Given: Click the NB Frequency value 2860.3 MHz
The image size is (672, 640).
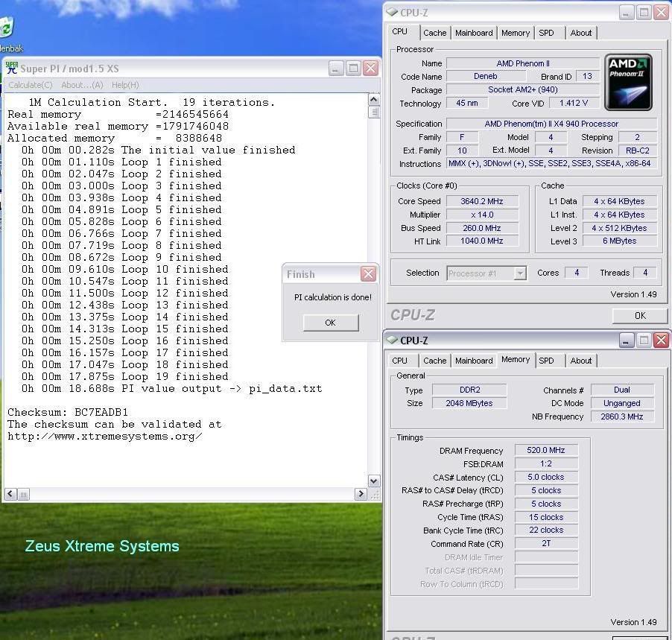Looking at the screenshot, I should [x=622, y=416].
